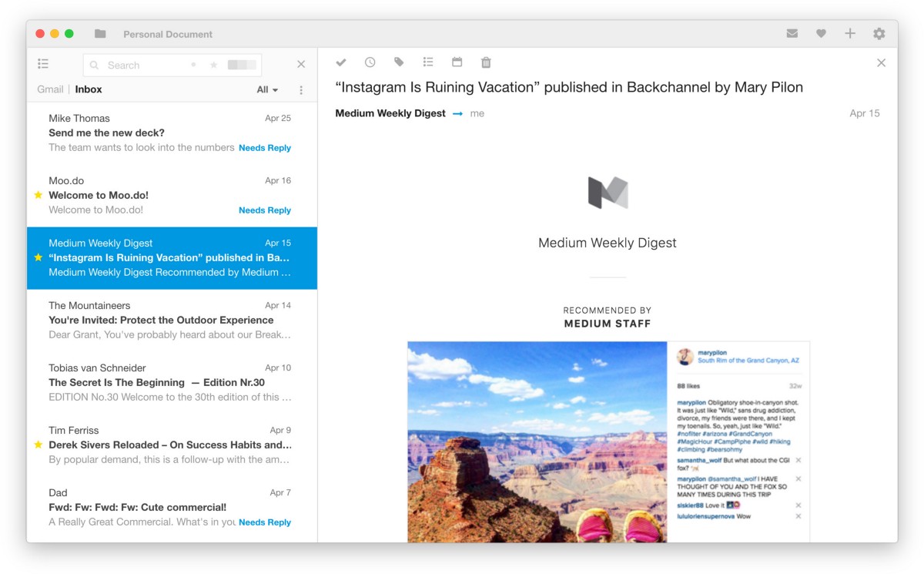Viewport: 924px width, 574px height.
Task: Select the Inbox tab
Action: (x=89, y=89)
